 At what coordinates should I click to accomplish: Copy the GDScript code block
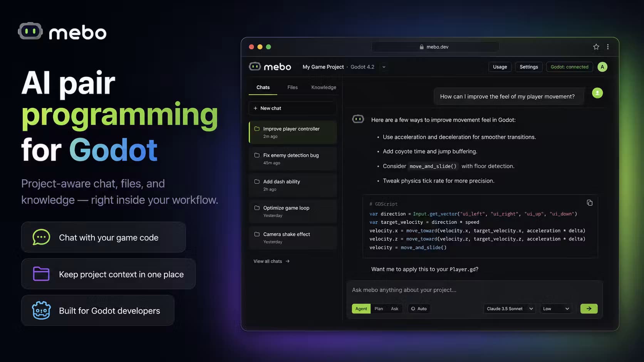589,203
